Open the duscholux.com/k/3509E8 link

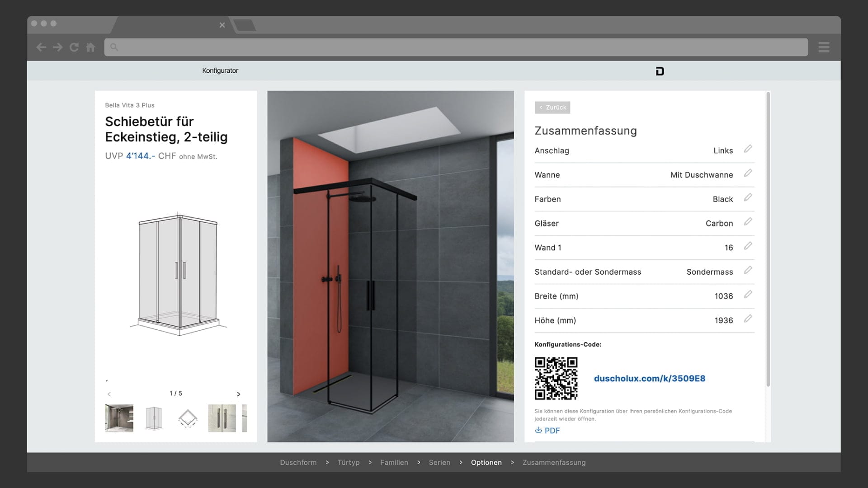point(649,378)
